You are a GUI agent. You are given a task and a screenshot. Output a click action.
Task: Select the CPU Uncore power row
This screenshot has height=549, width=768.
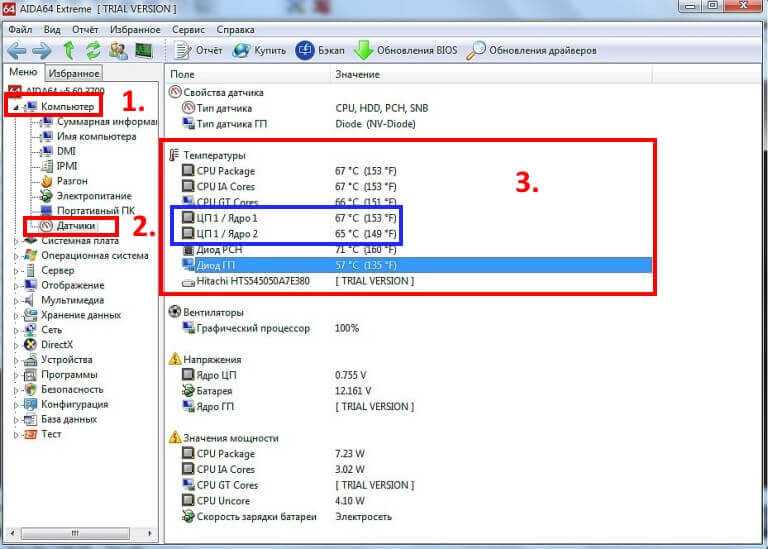point(416,501)
